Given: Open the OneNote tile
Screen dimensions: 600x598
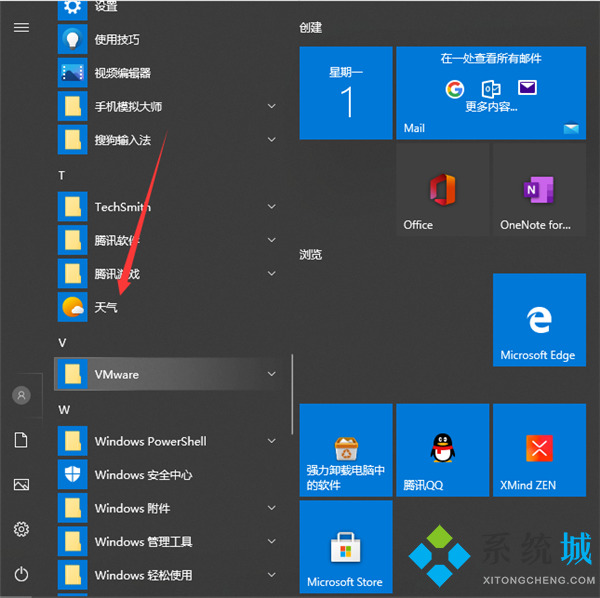Looking at the screenshot, I should [x=539, y=190].
